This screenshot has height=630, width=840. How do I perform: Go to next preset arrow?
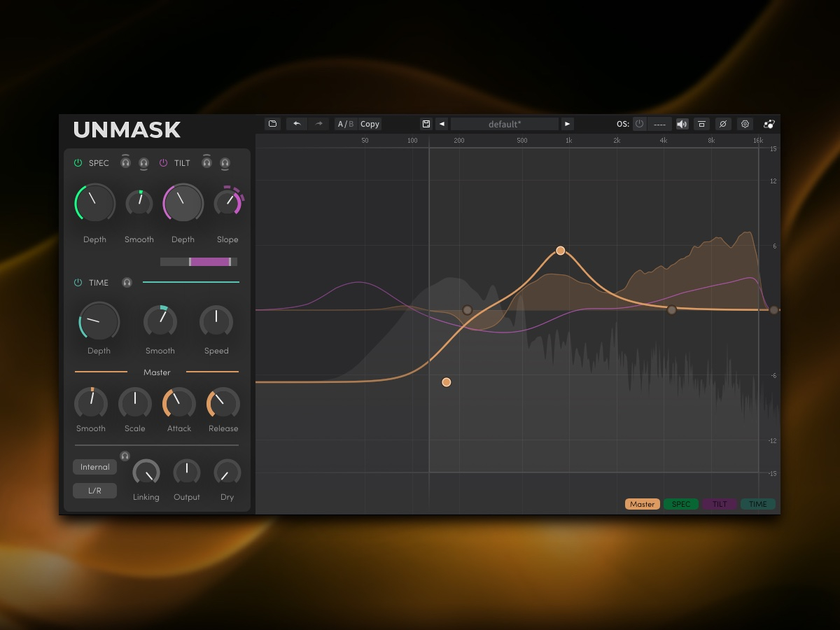click(568, 124)
